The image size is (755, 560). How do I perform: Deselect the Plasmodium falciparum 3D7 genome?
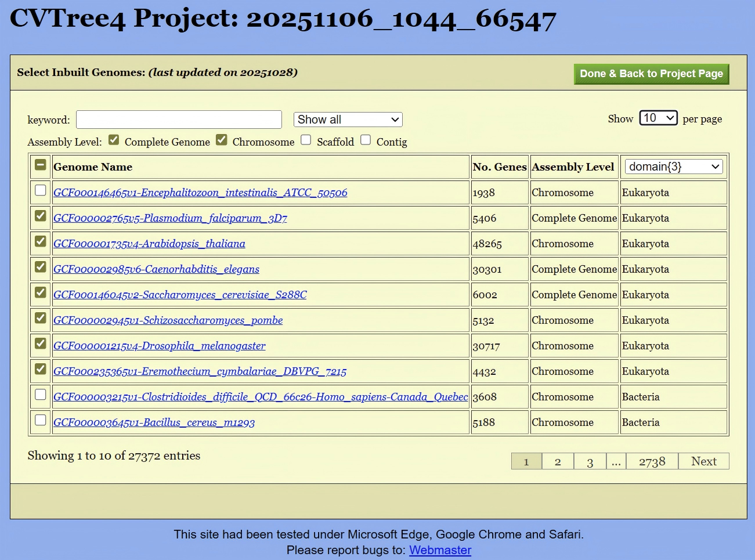point(40,215)
